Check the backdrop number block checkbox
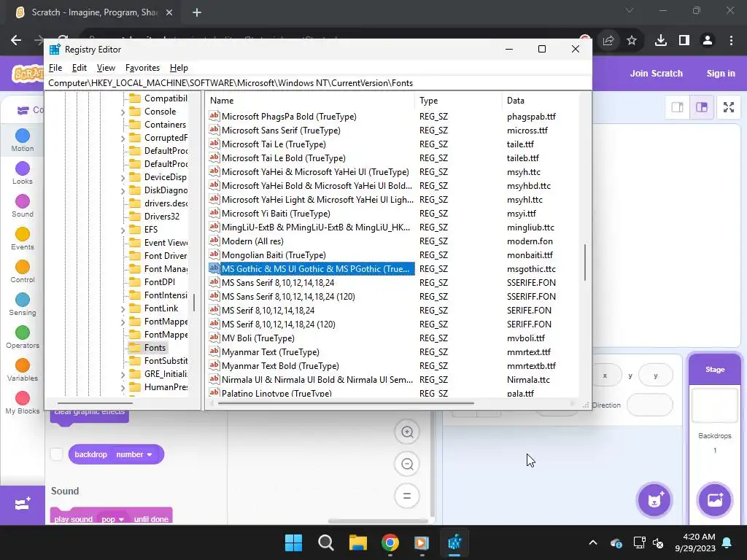This screenshot has width=747, height=560. [57, 454]
